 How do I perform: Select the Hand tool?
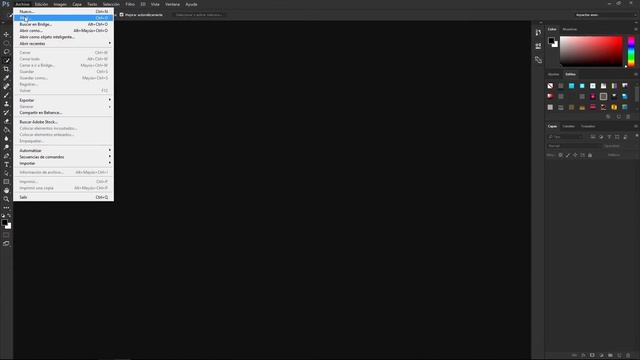point(6,191)
